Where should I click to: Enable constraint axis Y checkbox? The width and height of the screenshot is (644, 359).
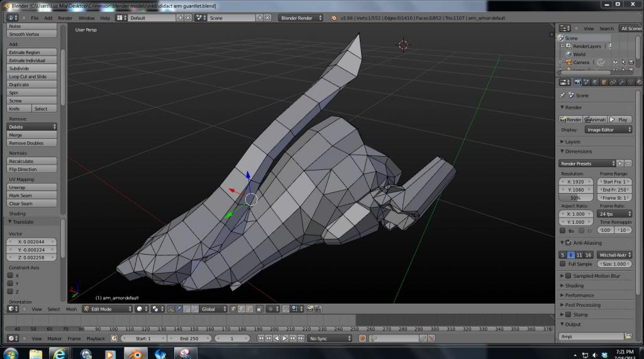point(10,284)
